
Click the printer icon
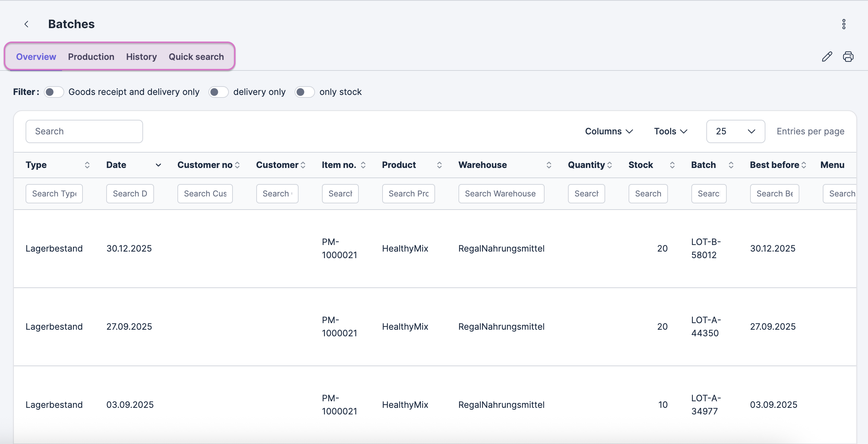(848, 57)
